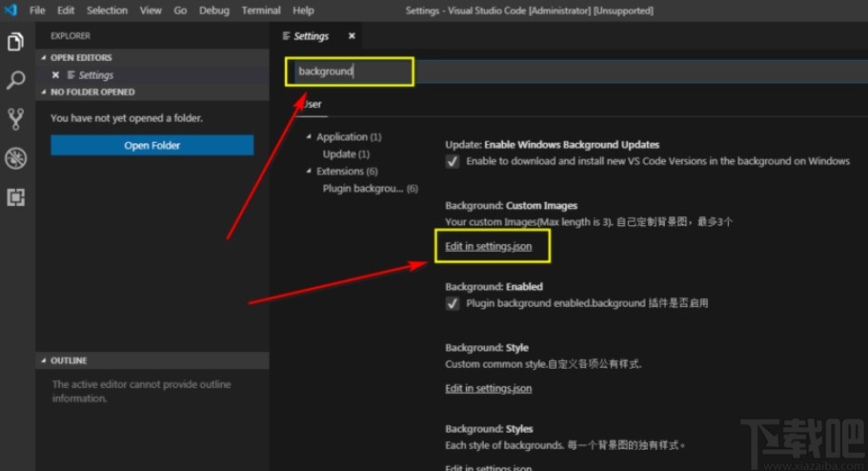
Task: Open the Edit menu
Action: pos(66,10)
